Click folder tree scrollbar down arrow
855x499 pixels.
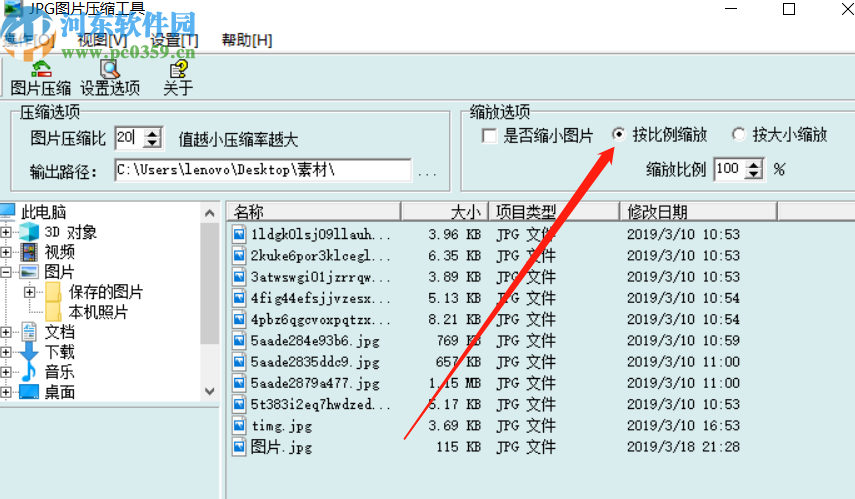pyautogui.click(x=209, y=391)
